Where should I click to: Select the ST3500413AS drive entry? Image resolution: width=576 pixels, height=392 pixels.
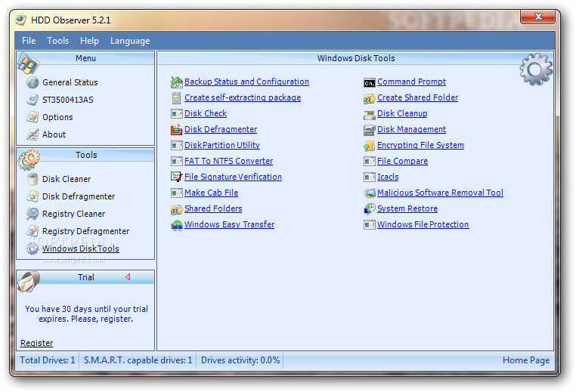pos(68,100)
